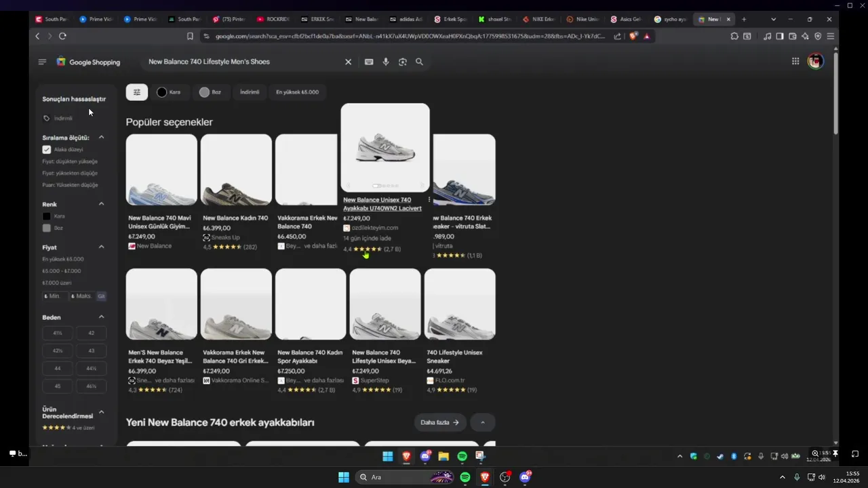This screenshot has height=488, width=868.
Task: Switch to the Pinterest tab
Action: point(229,19)
